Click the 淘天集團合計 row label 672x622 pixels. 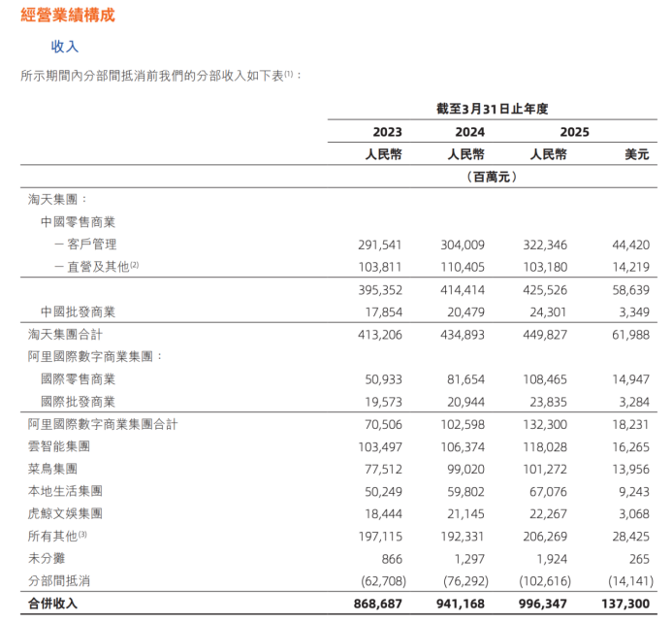65,334
